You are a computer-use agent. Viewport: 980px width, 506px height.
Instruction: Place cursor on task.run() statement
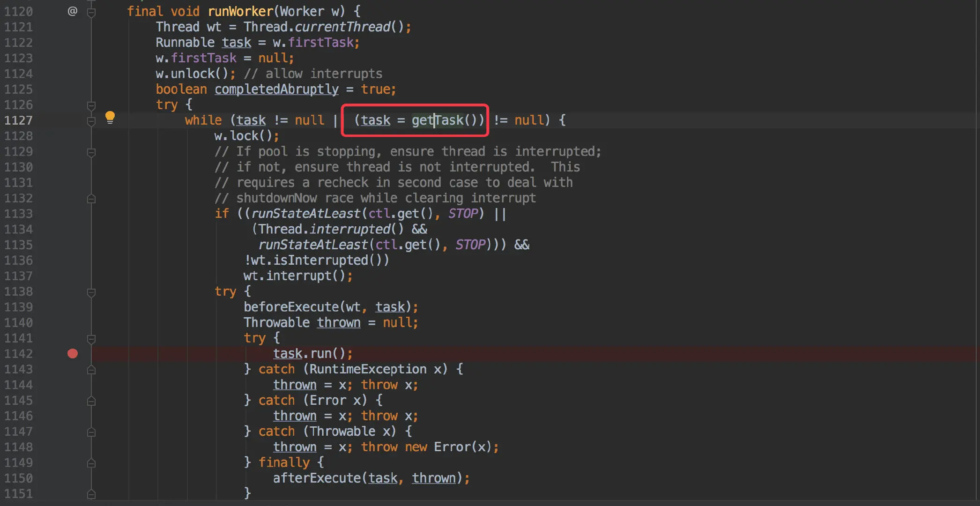click(x=312, y=353)
